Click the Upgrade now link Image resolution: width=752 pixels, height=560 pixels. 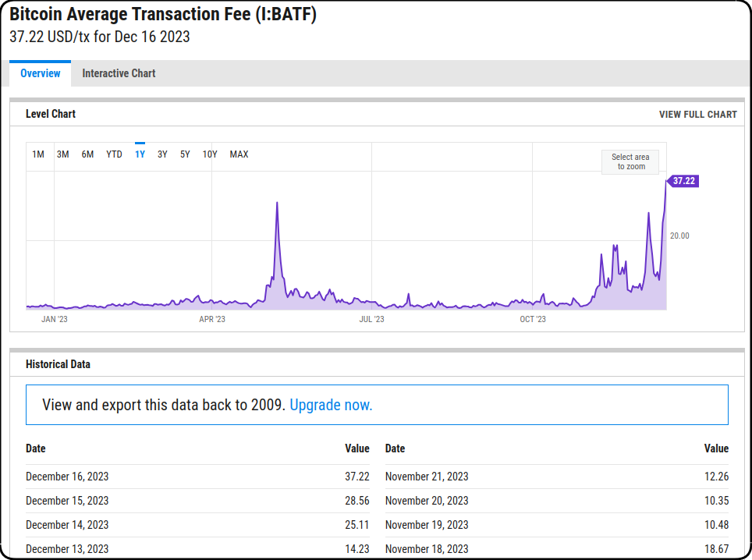331,405
